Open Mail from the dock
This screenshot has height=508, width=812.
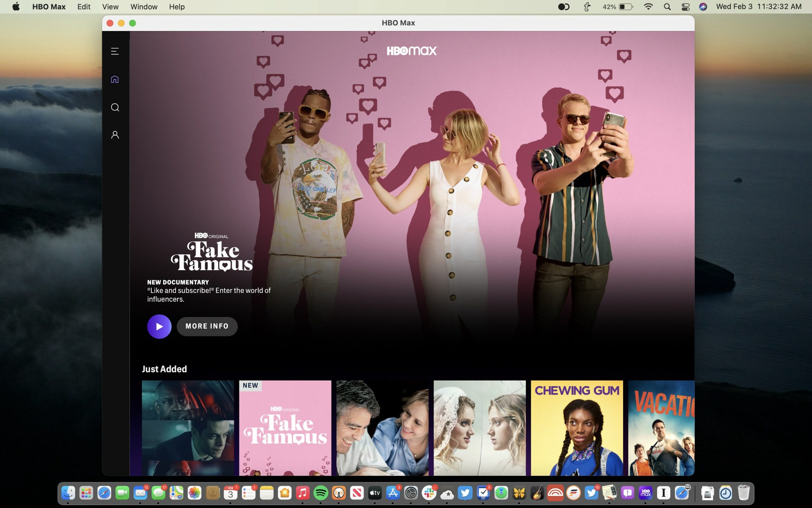pyautogui.click(x=140, y=493)
